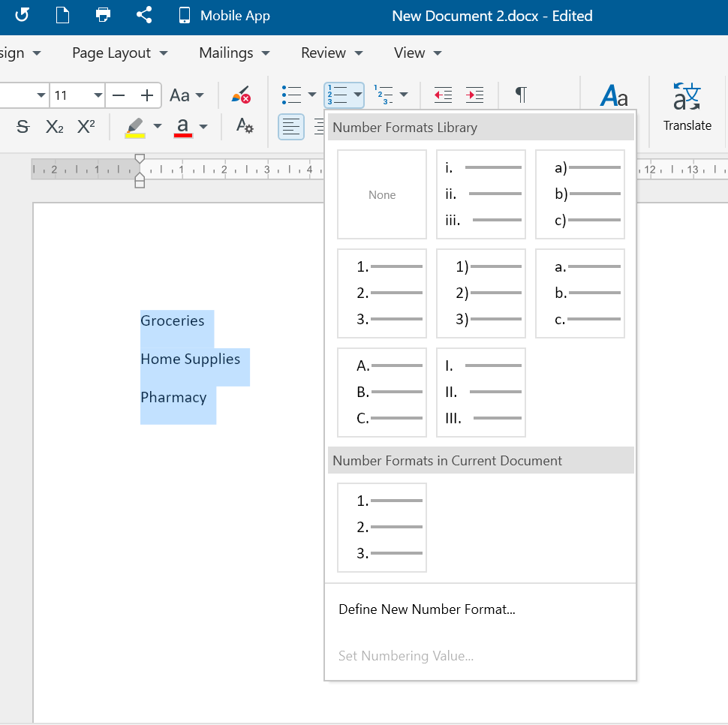Click the document title New Document 2.docx

[x=465, y=16]
